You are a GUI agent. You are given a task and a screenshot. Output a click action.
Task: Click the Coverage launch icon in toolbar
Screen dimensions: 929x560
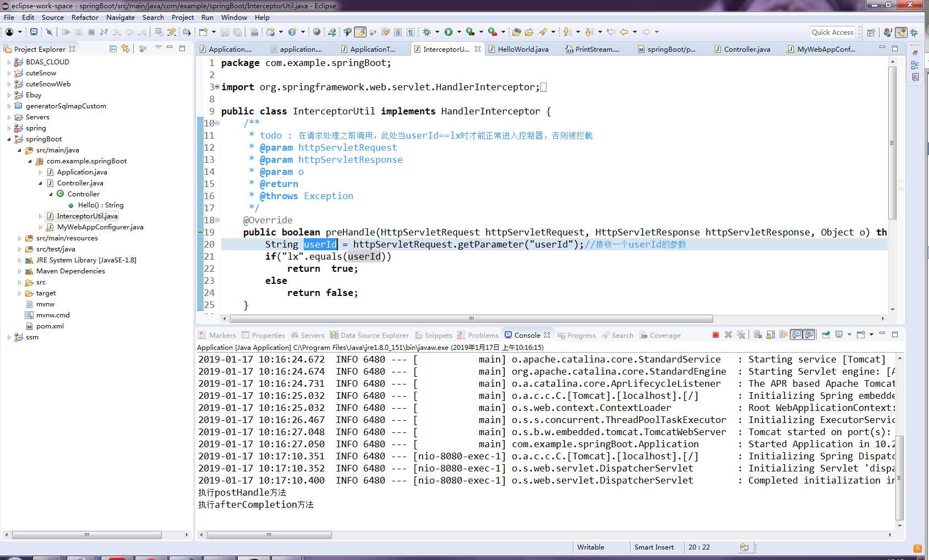pyautogui.click(x=470, y=32)
